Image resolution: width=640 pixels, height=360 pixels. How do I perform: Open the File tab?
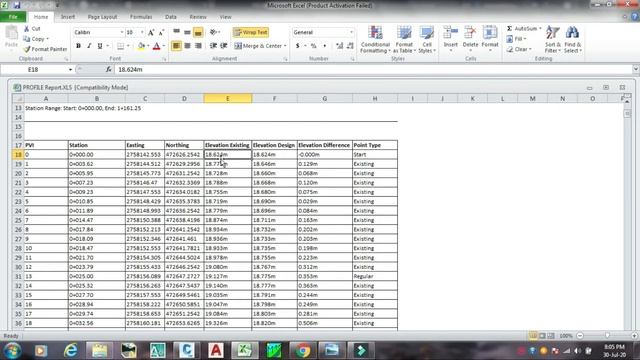[13, 17]
